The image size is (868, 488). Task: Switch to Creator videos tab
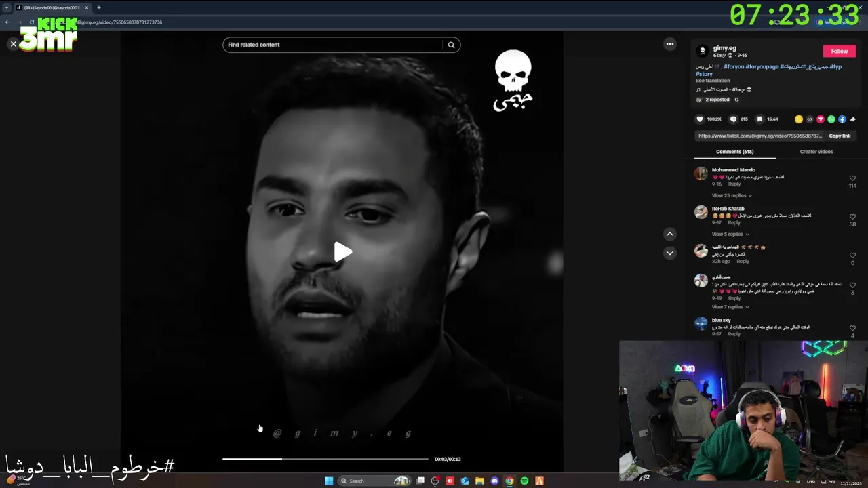pyautogui.click(x=816, y=152)
